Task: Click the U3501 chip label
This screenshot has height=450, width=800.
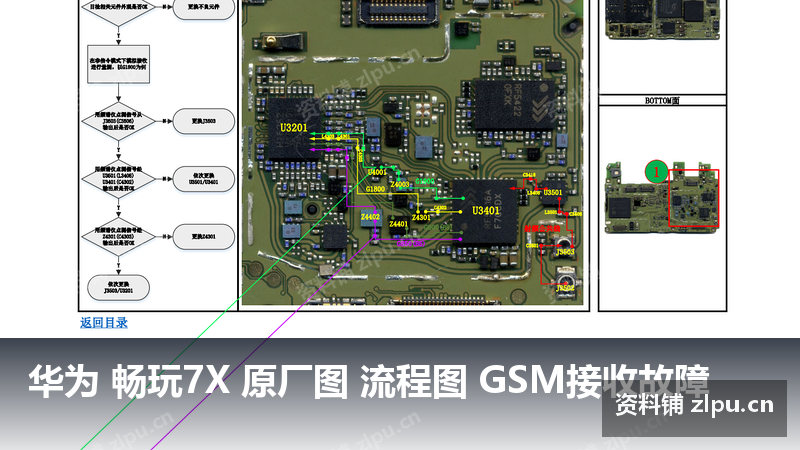Action: tap(553, 193)
